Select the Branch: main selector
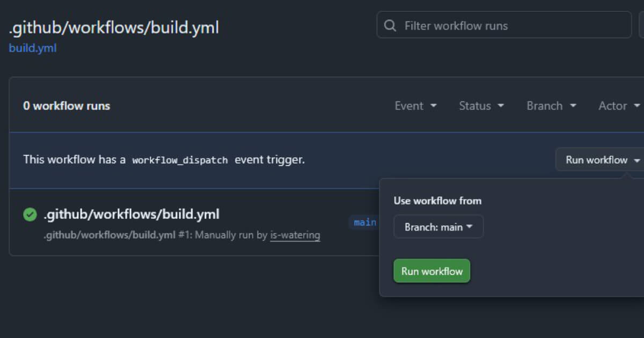Viewport: 644px width, 338px height. (x=438, y=227)
